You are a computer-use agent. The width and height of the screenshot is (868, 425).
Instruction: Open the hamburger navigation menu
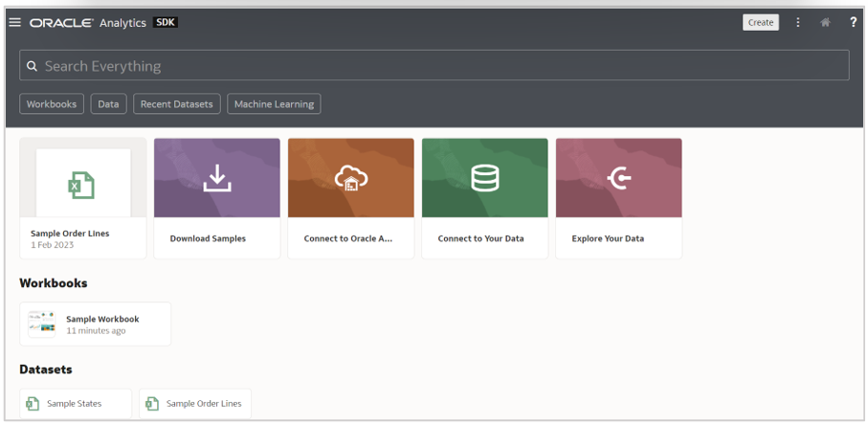click(14, 22)
